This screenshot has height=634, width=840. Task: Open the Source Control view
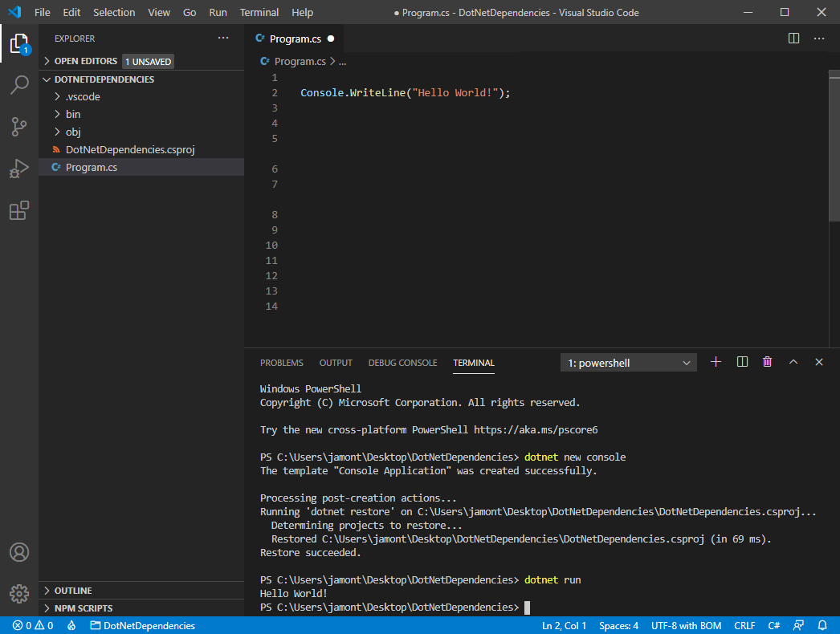19,127
